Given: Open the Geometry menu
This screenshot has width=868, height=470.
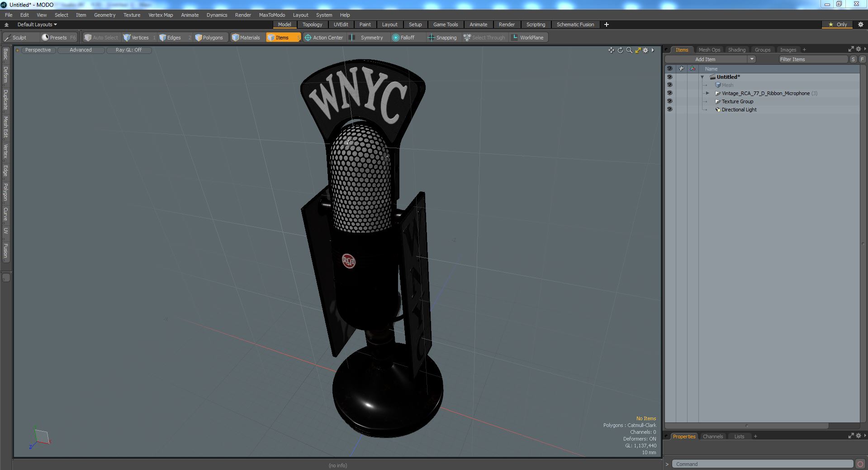Looking at the screenshot, I should click(x=104, y=15).
